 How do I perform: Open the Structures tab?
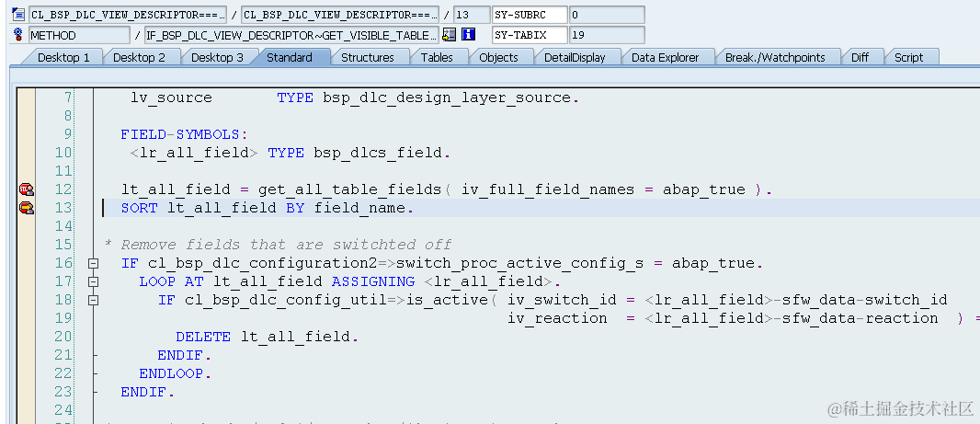click(x=368, y=57)
